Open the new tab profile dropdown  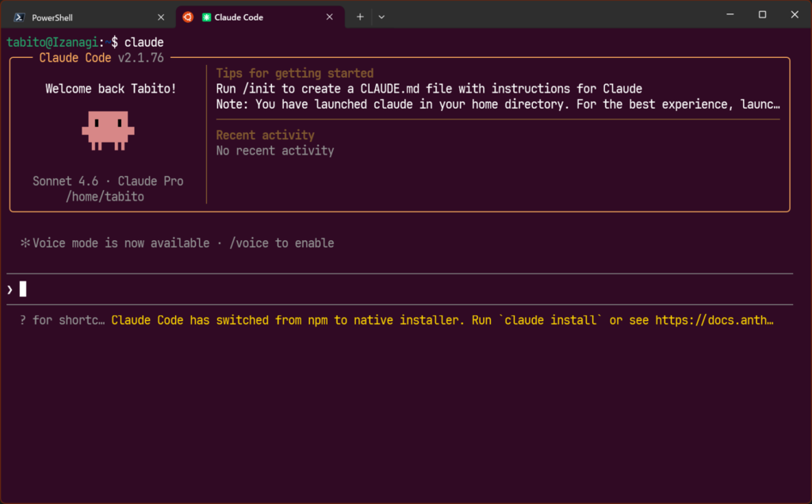coord(381,17)
